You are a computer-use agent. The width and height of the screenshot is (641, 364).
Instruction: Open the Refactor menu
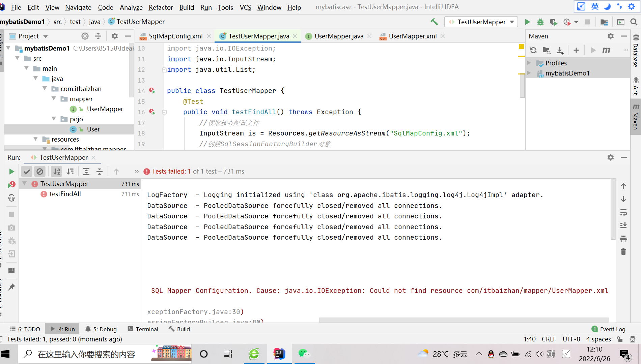[161, 7]
